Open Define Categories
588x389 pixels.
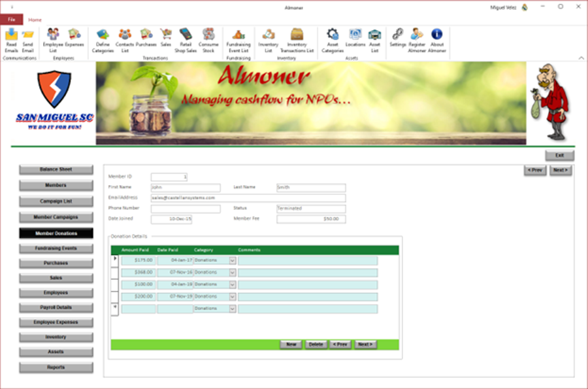pos(103,40)
